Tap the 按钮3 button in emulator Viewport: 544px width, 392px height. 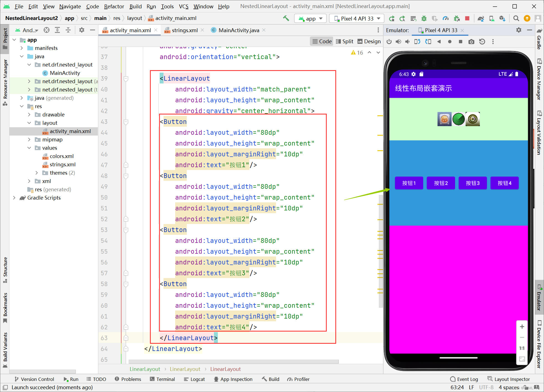pyautogui.click(x=473, y=183)
